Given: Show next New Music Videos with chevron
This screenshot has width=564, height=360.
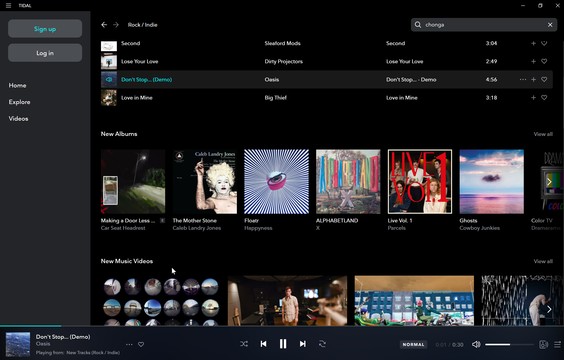Looking at the screenshot, I should [x=549, y=309].
